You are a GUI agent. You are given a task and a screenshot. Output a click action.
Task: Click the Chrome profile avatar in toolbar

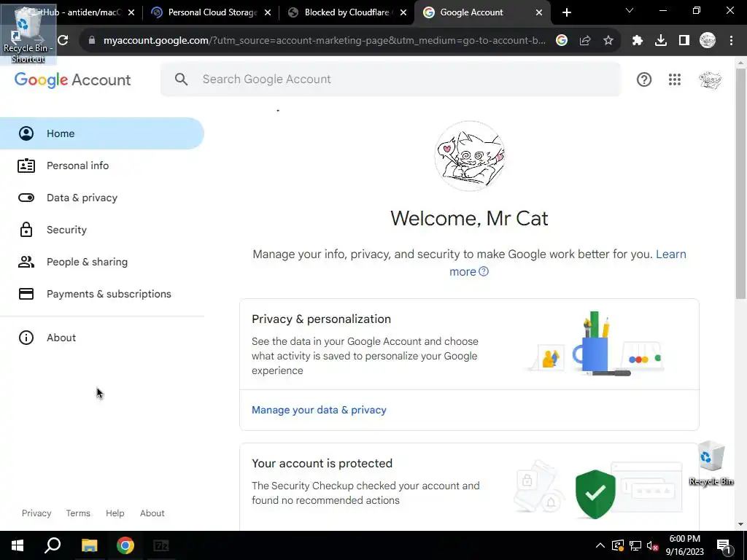pos(708,41)
